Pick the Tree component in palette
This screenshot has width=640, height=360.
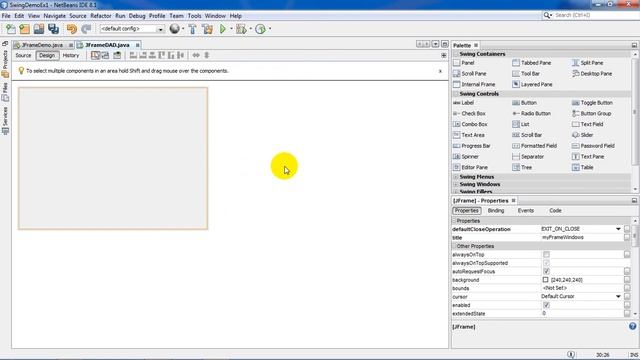pos(522,167)
